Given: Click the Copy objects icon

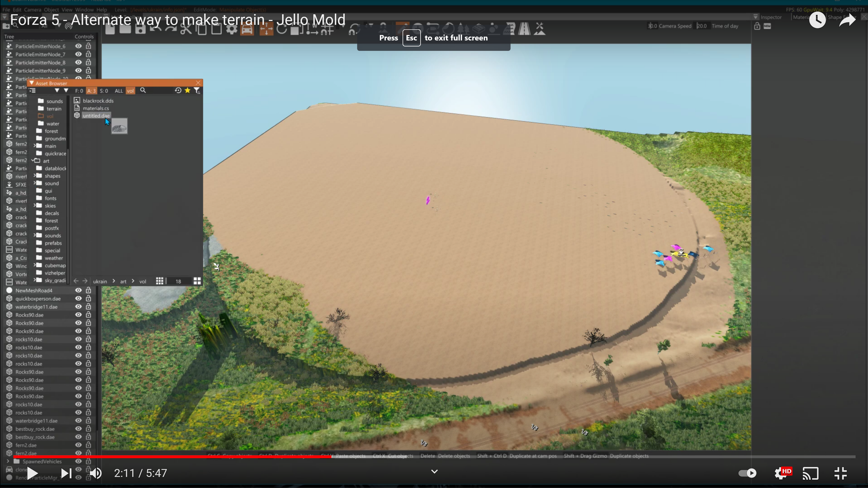Looking at the screenshot, I should pos(201,29).
